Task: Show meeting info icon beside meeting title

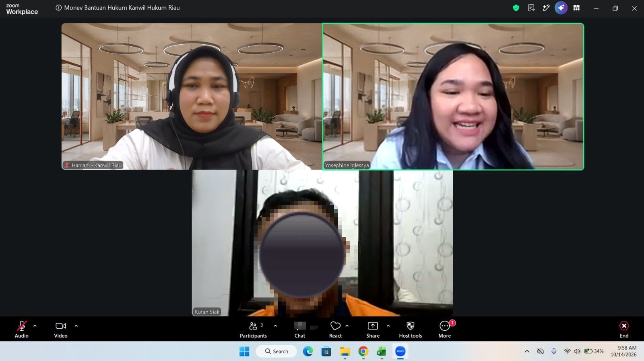Action: 59,8
